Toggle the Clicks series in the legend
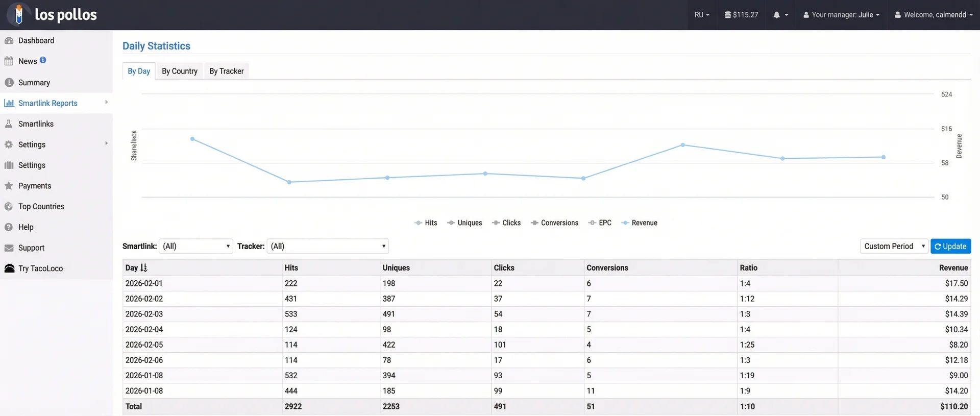This screenshot has height=416, width=980. coord(506,223)
